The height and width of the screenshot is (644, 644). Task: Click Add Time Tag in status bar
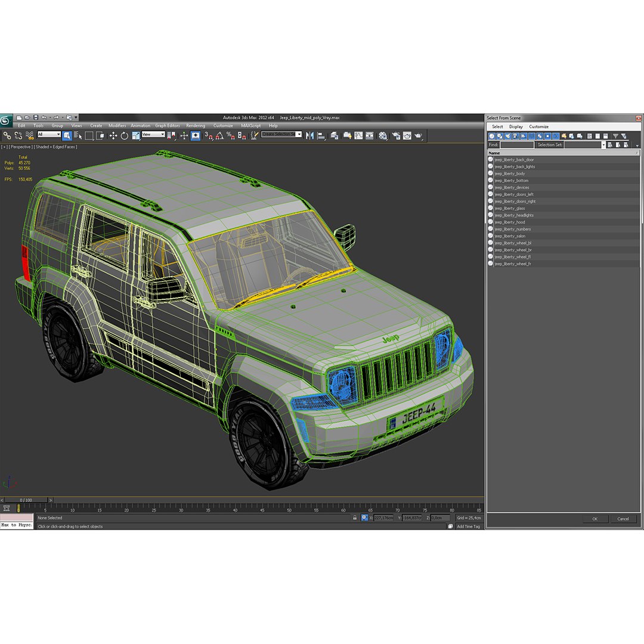point(468,526)
